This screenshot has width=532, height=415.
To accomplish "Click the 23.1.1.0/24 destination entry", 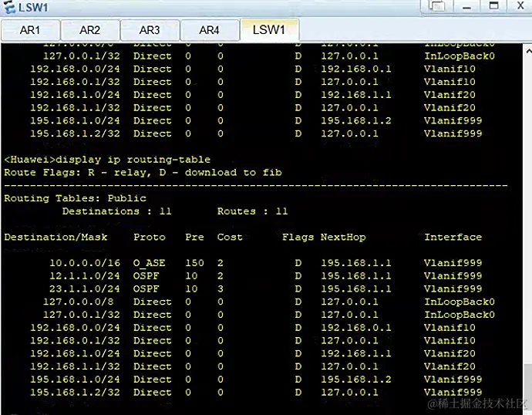I will click(85, 288).
